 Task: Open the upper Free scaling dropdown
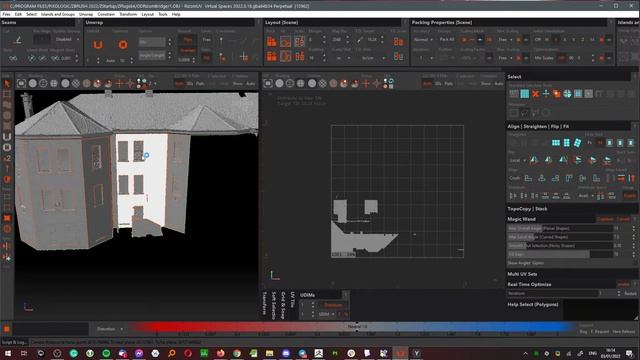[505, 40]
